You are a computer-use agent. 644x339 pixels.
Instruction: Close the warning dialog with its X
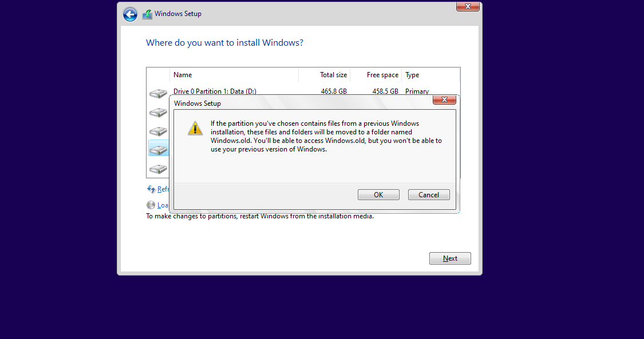tap(444, 99)
